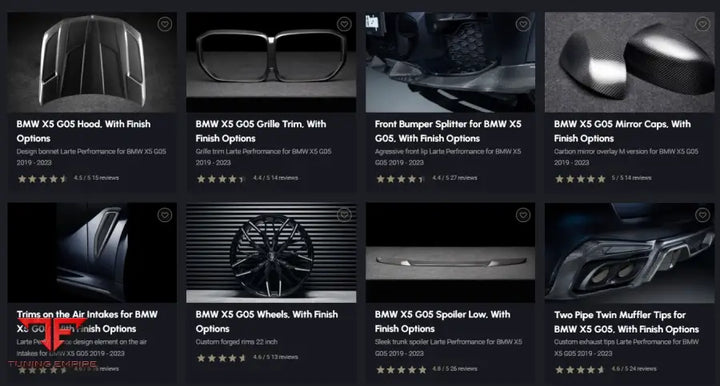Click the carbon mirror caps image
720x386 pixels.
630,62
